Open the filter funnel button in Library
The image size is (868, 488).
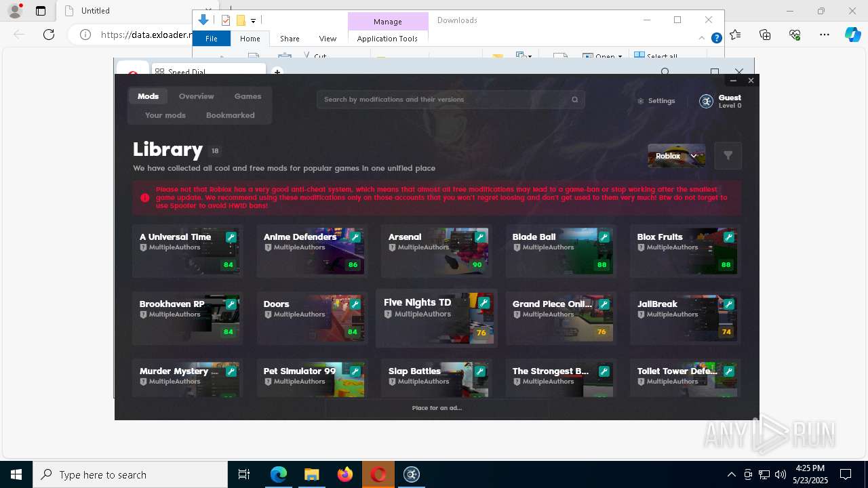[x=728, y=156]
